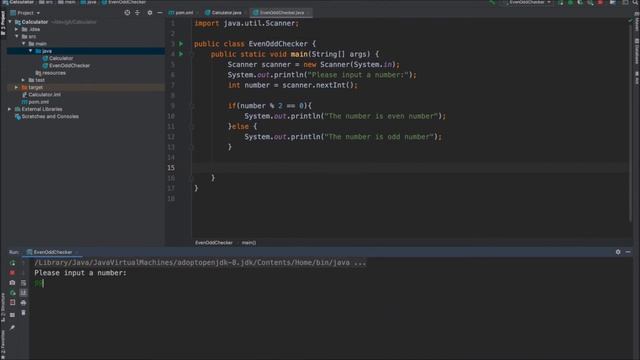The image size is (640, 360).
Task: Open the Project tool window side tab
Action: pyautogui.click(x=3, y=24)
